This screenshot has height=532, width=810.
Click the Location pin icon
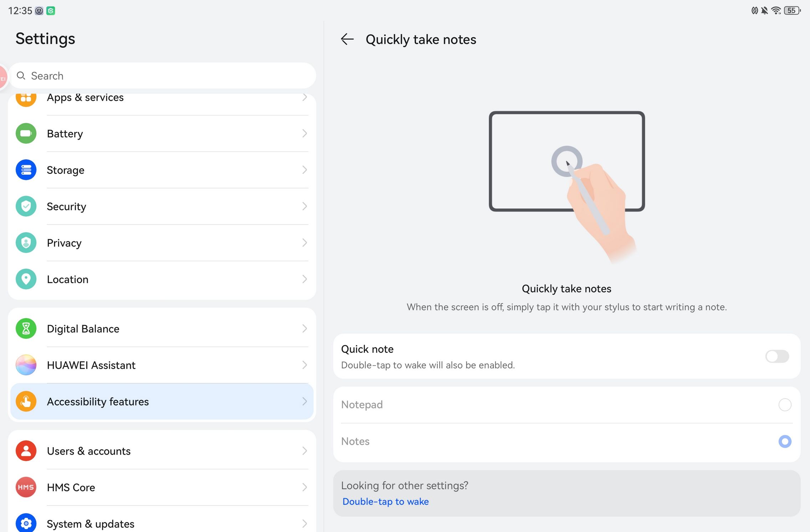point(26,279)
